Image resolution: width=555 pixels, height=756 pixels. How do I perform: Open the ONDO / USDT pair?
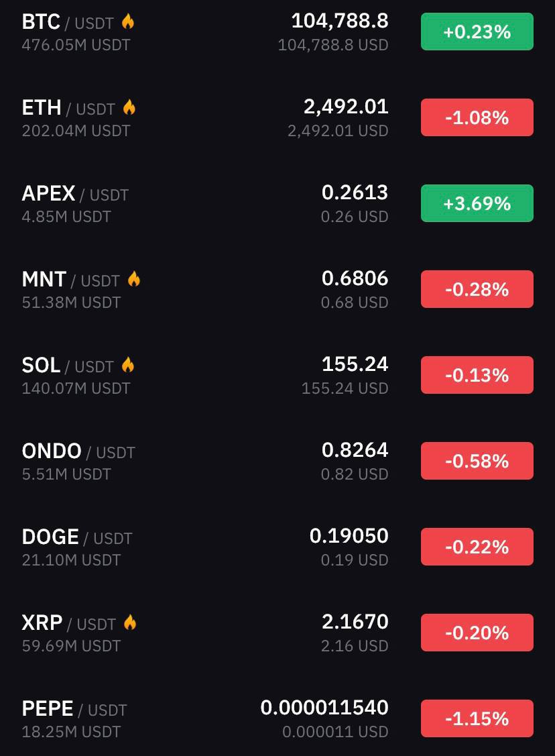(x=78, y=451)
